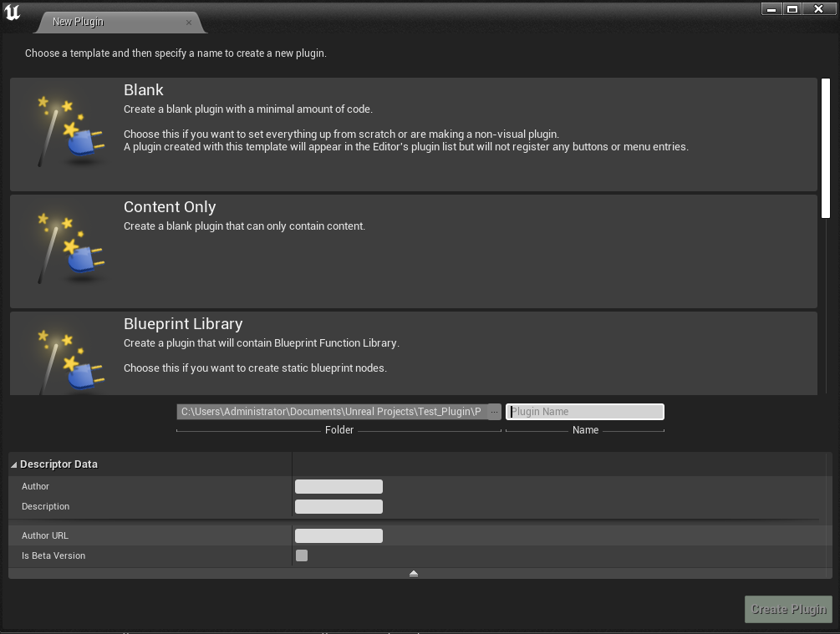Minimize the New Plugin window
Viewport: 840px width, 634px height.
771,9
